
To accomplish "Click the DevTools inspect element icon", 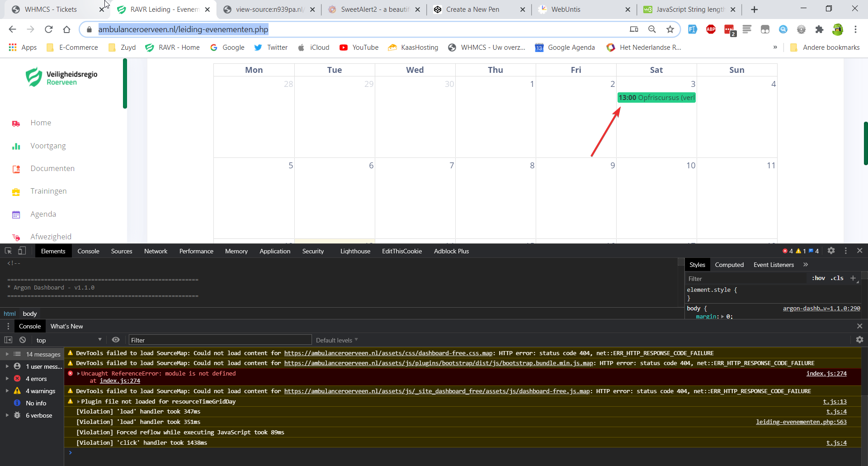I will (8, 251).
